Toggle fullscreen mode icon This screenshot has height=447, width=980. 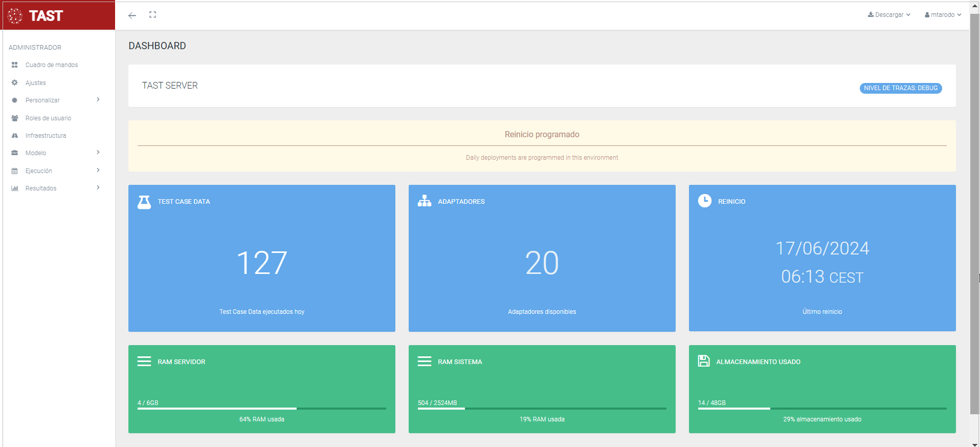[152, 15]
